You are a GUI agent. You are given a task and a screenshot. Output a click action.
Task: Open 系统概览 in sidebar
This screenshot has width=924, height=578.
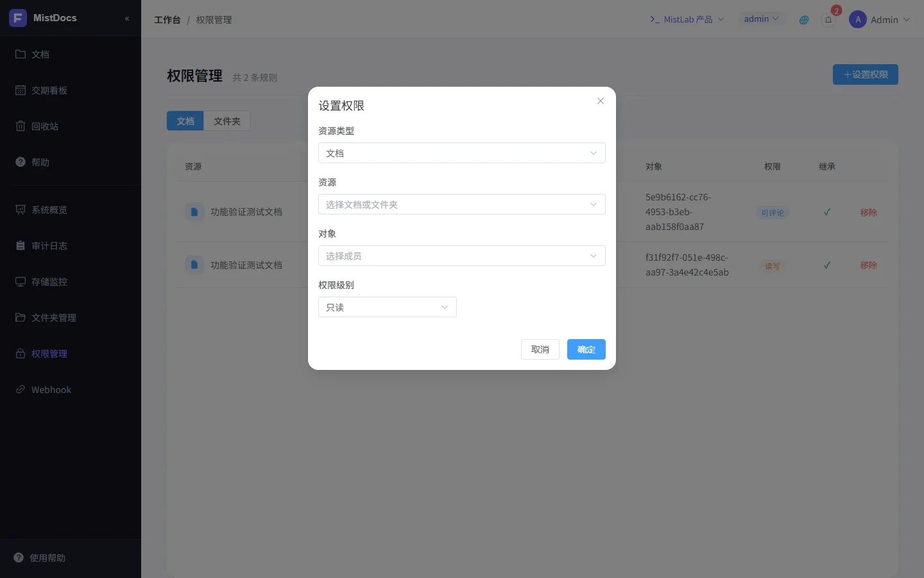(71, 210)
